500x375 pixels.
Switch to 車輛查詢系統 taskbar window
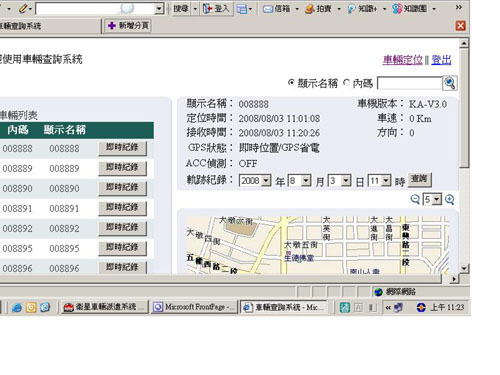click(284, 307)
